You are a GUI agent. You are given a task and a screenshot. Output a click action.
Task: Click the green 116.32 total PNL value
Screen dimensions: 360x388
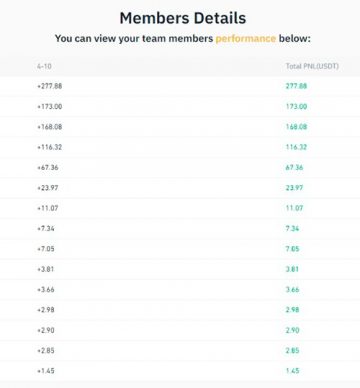[x=296, y=147]
